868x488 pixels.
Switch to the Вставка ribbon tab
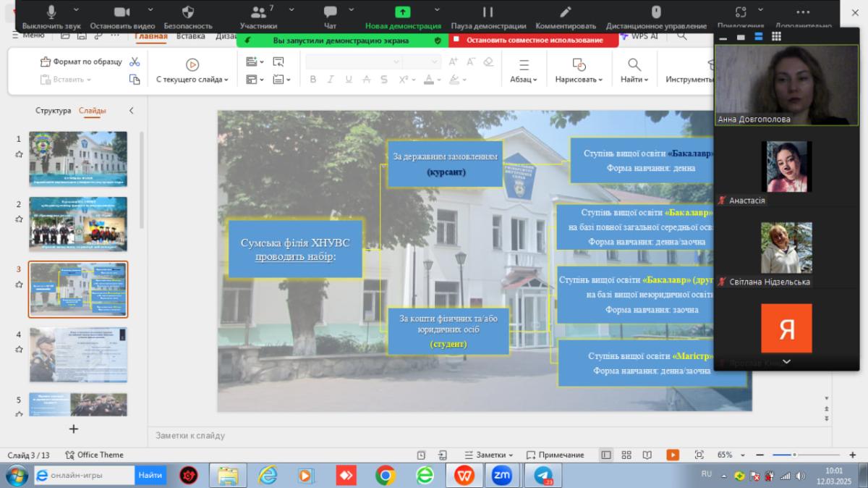(190, 36)
